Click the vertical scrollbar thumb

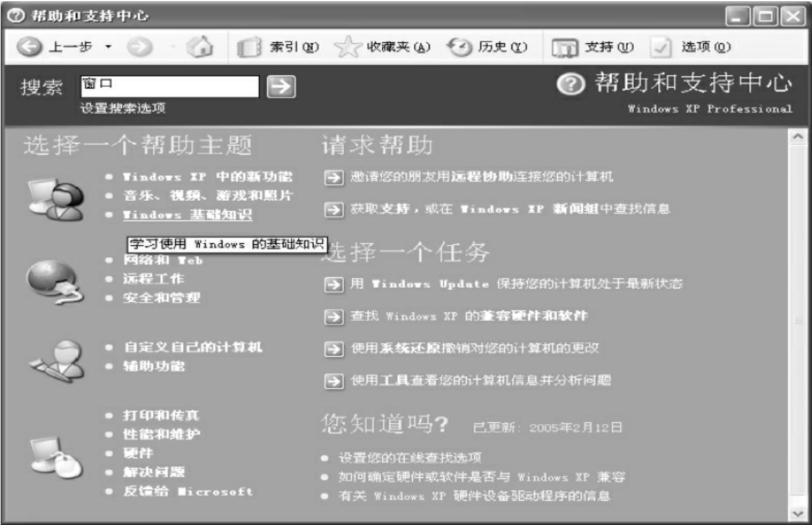(798, 321)
